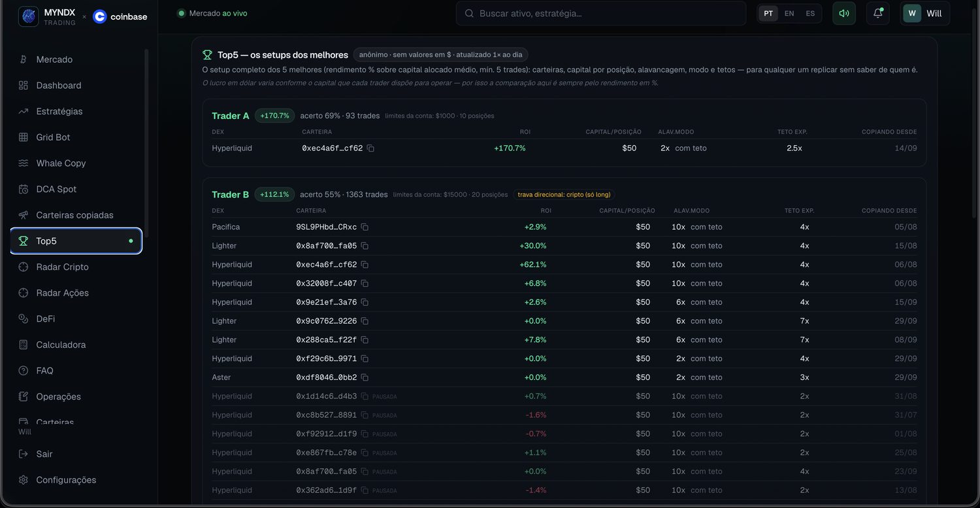Image resolution: width=980 pixels, height=508 pixels.
Task: Copy paused wallet address 0x1d14c6…d4b3
Action: 365,396
